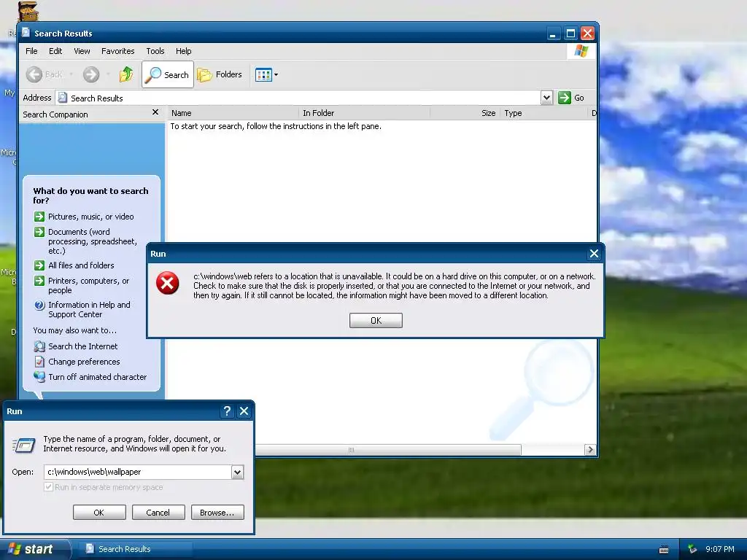The image size is (747, 560).
Task: Expand the Open combo box history dropdown
Action: pyautogui.click(x=237, y=472)
